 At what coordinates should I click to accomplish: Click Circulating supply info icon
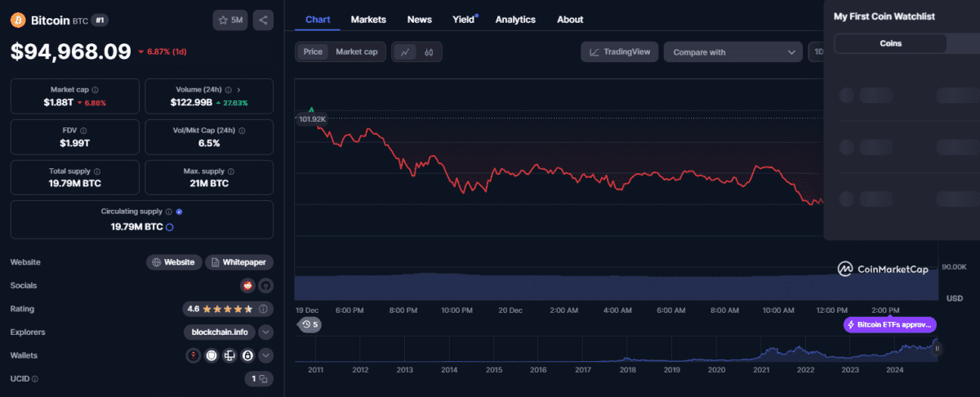click(169, 212)
